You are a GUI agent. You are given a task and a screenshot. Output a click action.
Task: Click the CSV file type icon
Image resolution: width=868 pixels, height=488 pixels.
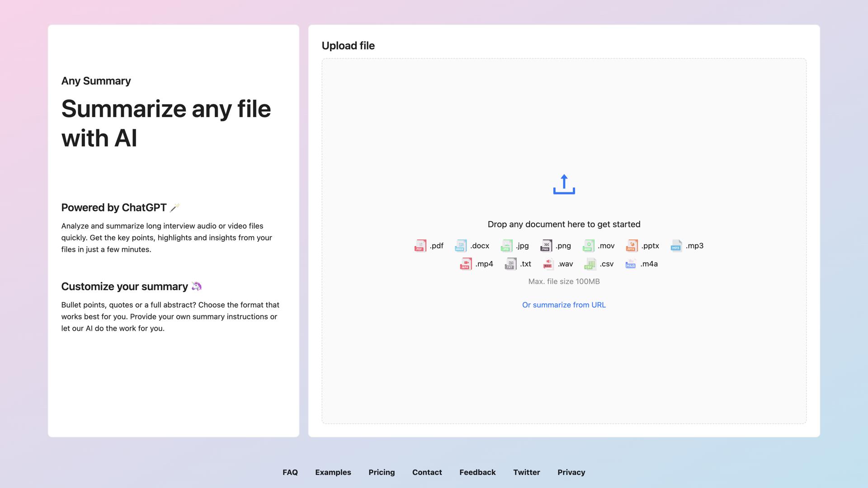click(x=590, y=264)
